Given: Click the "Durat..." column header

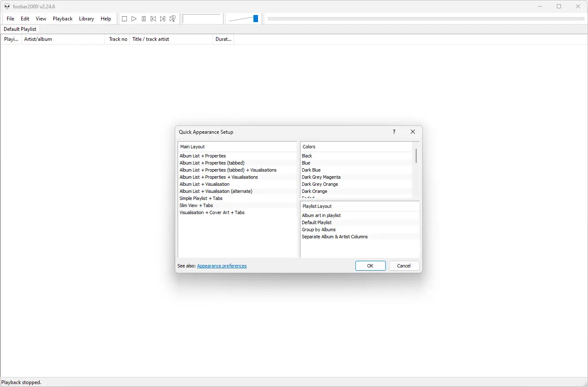Looking at the screenshot, I should (223, 39).
